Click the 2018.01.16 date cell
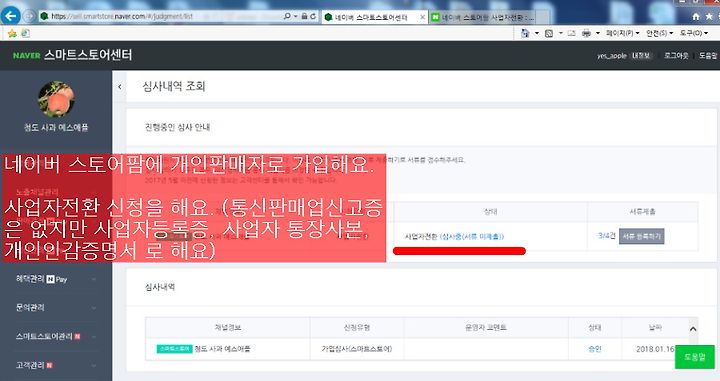 [655, 349]
